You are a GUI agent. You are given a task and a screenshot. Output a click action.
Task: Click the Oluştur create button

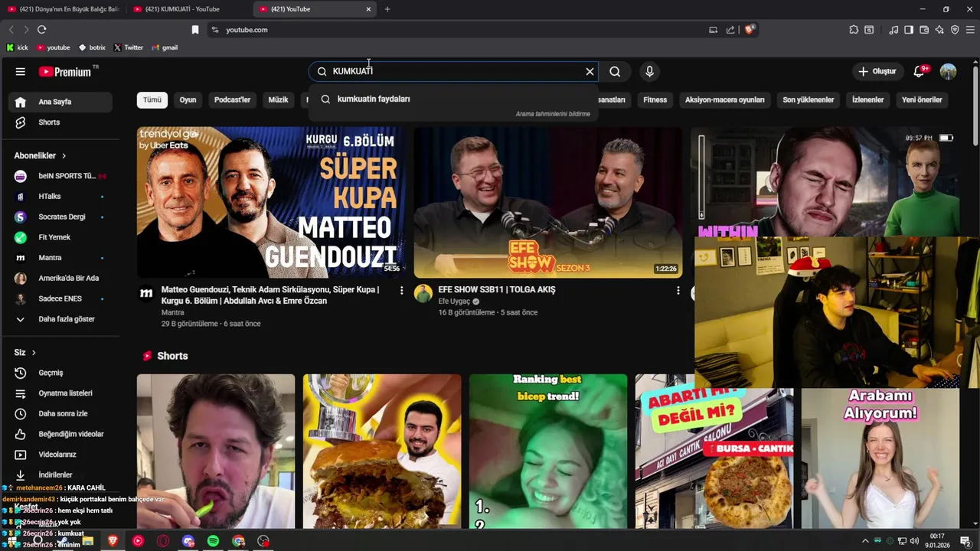point(877,71)
